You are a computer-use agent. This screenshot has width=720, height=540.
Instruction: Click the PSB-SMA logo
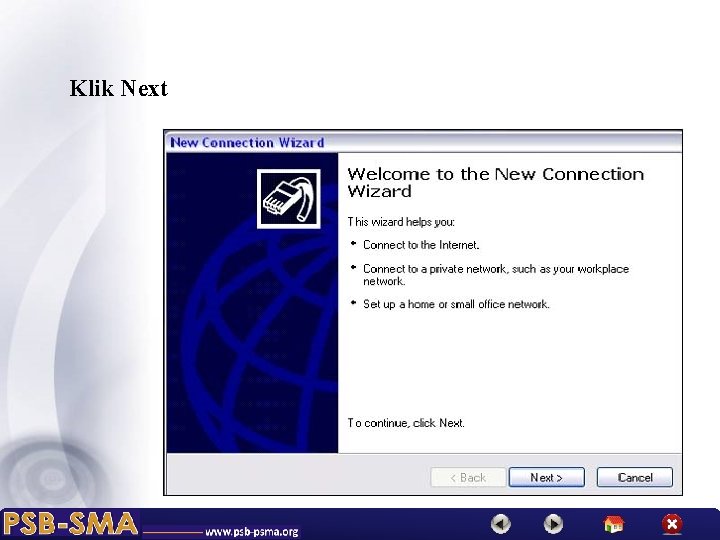point(70,523)
